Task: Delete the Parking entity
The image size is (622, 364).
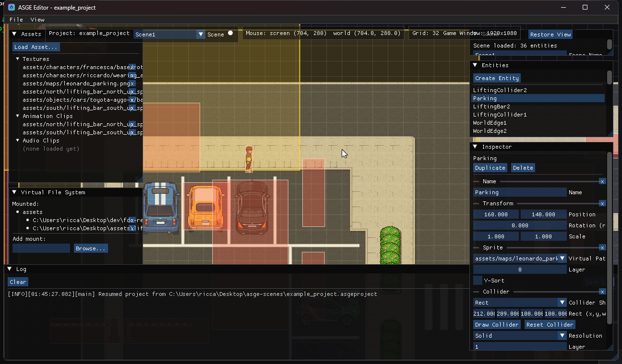Action: click(x=523, y=168)
